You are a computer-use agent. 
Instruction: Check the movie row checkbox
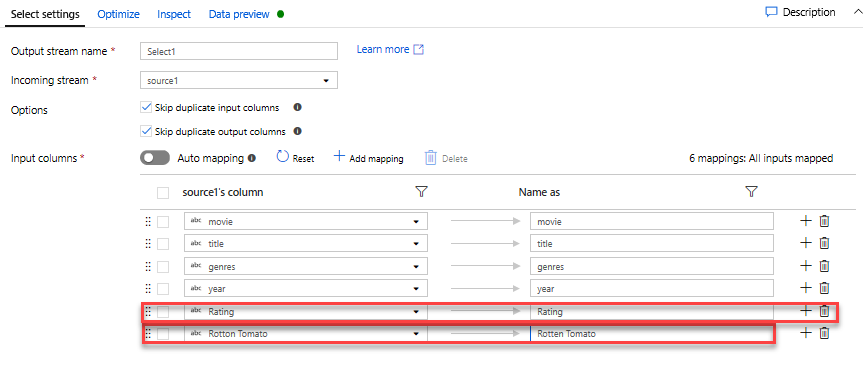[x=163, y=222]
